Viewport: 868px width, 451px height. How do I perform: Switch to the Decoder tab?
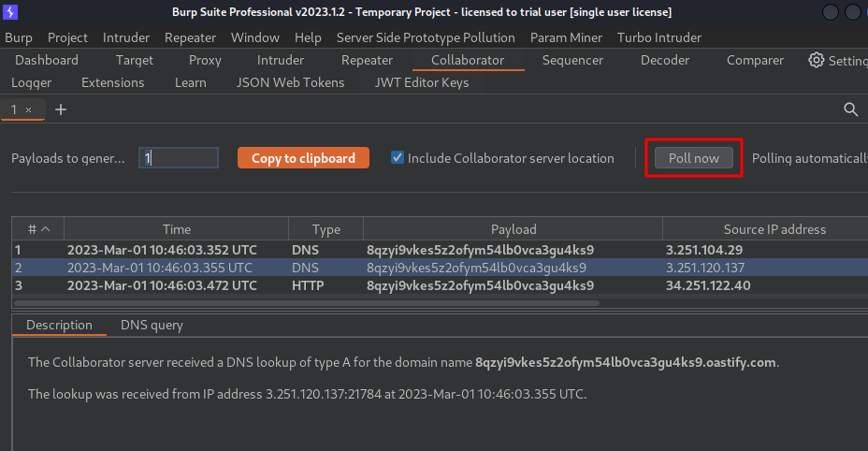point(665,60)
